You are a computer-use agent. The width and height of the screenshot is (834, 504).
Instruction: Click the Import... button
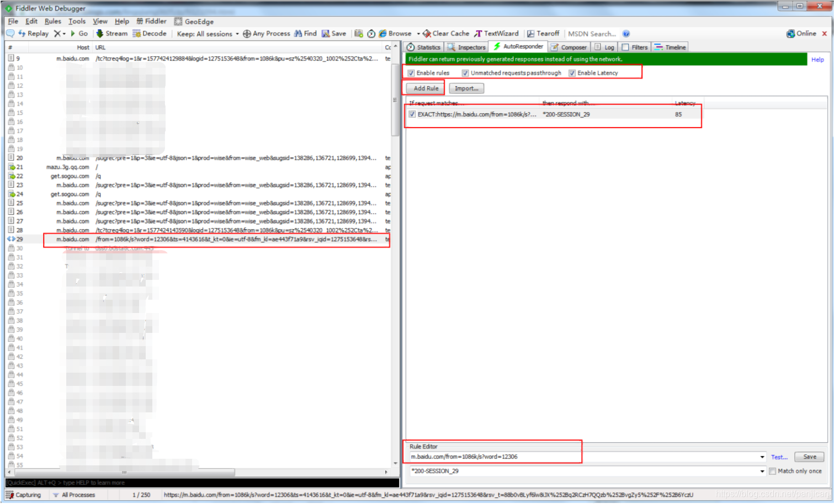466,88
